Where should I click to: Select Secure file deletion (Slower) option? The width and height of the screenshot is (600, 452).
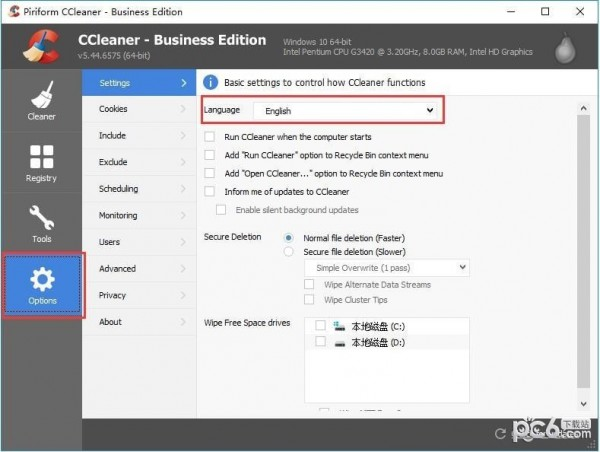(x=290, y=252)
